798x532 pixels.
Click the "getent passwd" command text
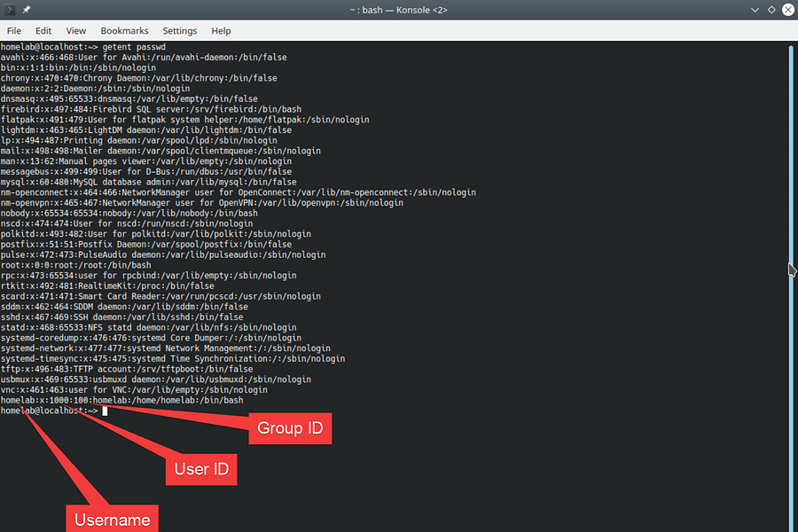(135, 47)
